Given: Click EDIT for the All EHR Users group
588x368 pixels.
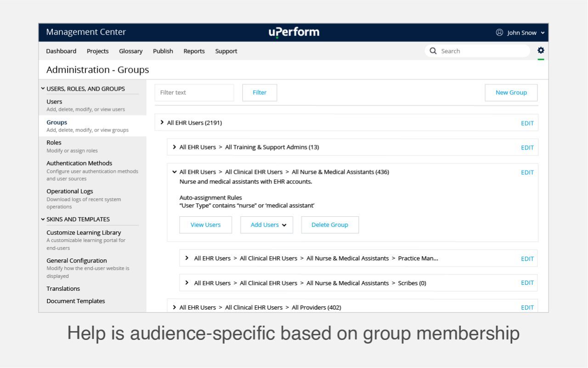Looking at the screenshot, I should pos(527,123).
